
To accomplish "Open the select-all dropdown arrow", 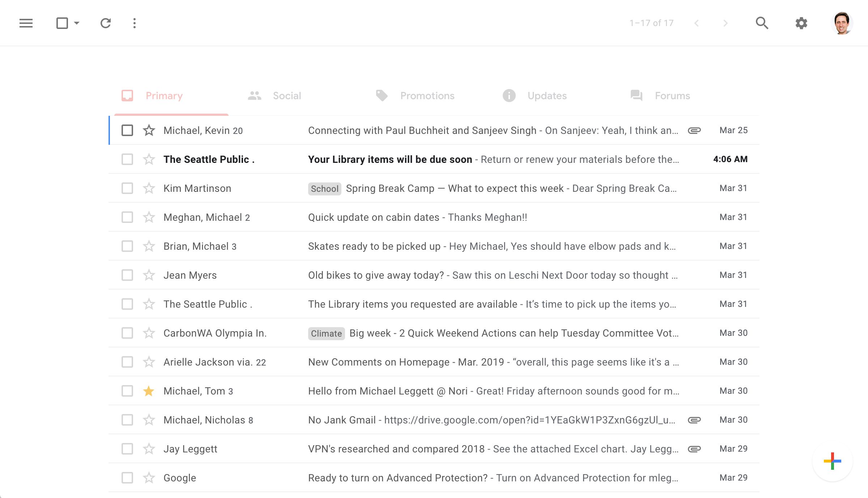I will (77, 23).
